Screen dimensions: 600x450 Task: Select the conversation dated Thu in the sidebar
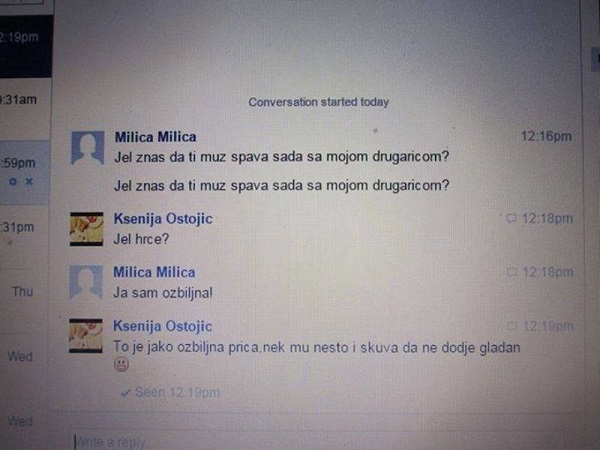(25, 292)
